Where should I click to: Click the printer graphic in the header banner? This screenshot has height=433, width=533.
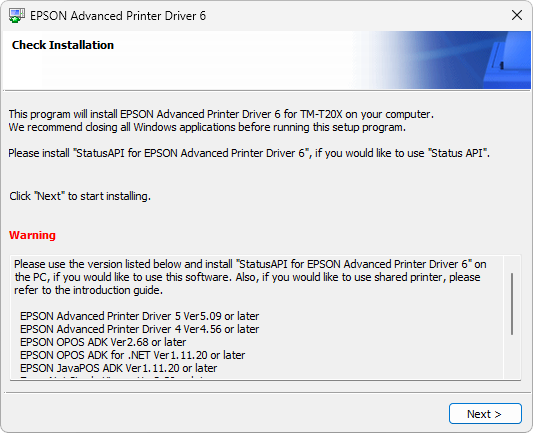click(x=506, y=60)
